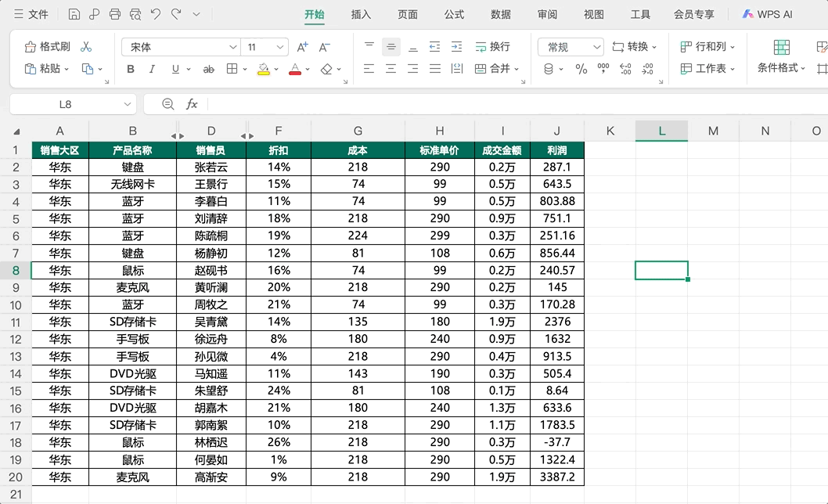The height and width of the screenshot is (504, 828).
Task: Click the decrease indent icon
Action: pyautogui.click(x=434, y=47)
